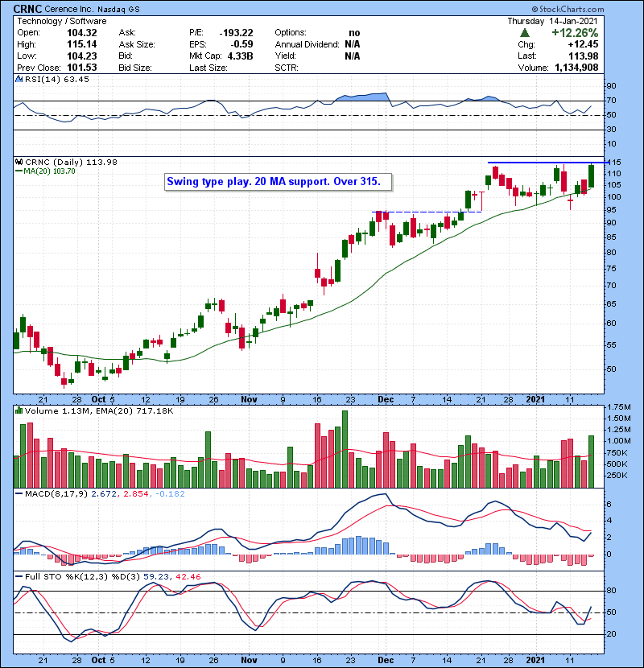The width and height of the screenshot is (644, 668).
Task: Click the Cerence Inc. company name
Action: (x=68, y=9)
